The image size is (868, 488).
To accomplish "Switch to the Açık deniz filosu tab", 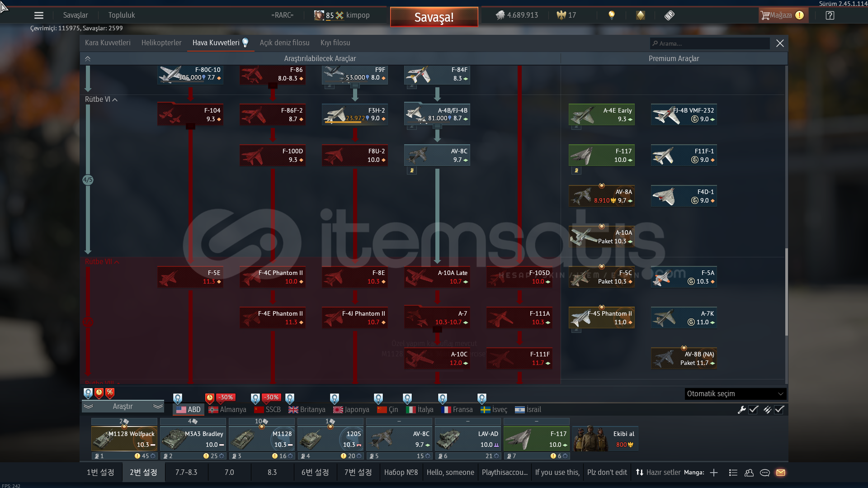I will pos(284,43).
